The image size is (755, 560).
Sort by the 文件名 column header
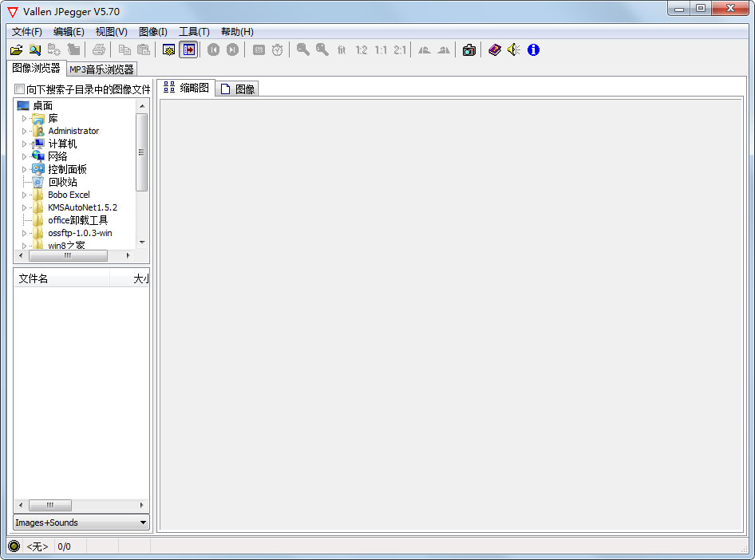(61, 278)
